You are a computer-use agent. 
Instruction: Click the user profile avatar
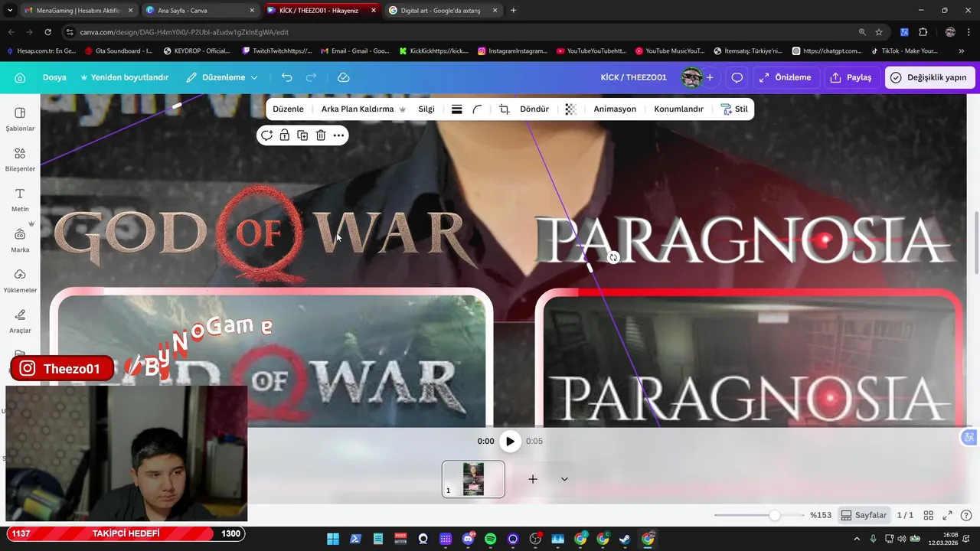(x=692, y=77)
